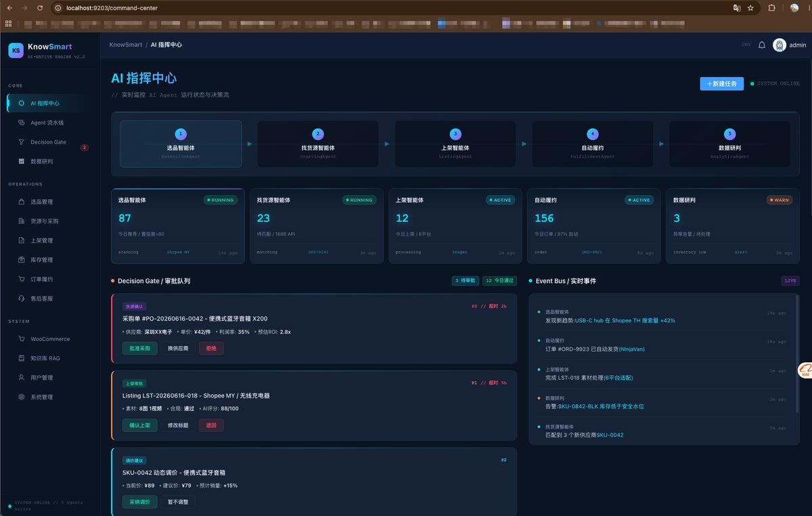The height and width of the screenshot is (516, 812).
Task: Reload the page in the browser
Action: pyautogui.click(x=40, y=8)
